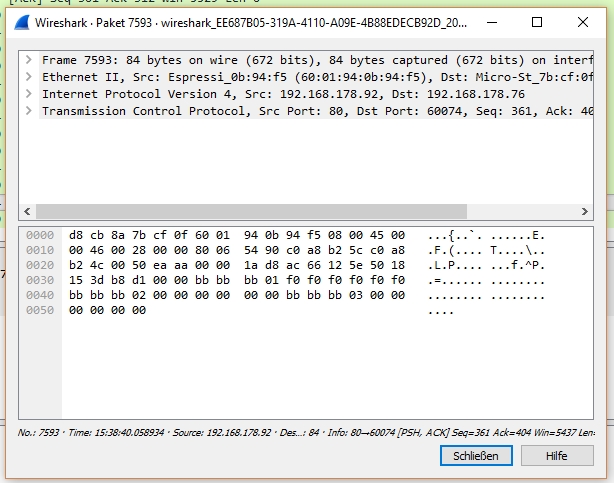Screen dimensions: 614x483
Task: Select the Transmission Control Protocol line
Action: (317, 111)
